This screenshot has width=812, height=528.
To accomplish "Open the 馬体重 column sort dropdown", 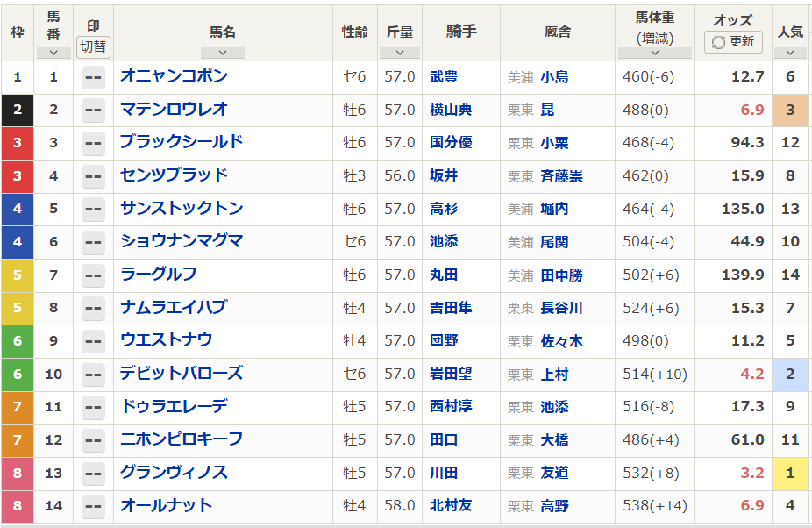I will click(653, 52).
